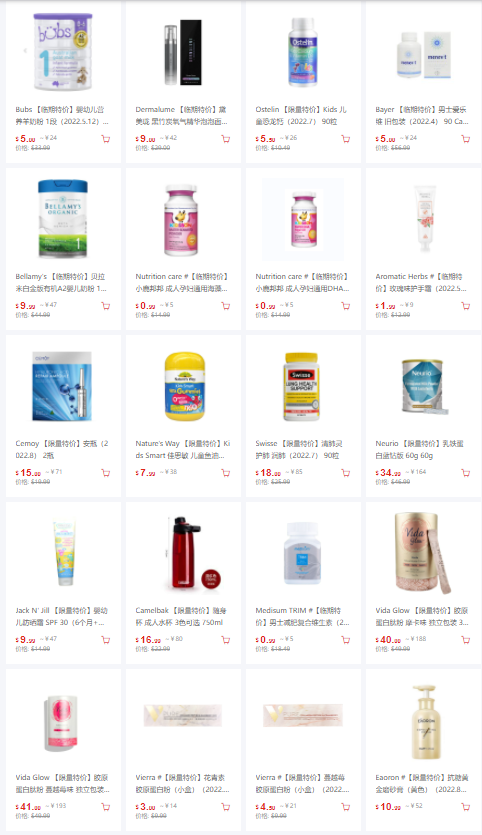482x835 pixels.
Task: Open Bayer product title link
Action: [422, 115]
